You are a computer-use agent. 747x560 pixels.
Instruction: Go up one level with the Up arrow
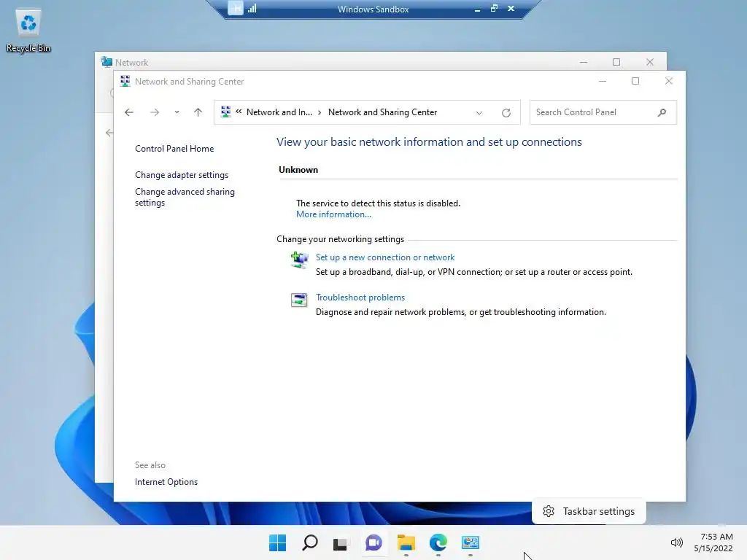pos(198,112)
